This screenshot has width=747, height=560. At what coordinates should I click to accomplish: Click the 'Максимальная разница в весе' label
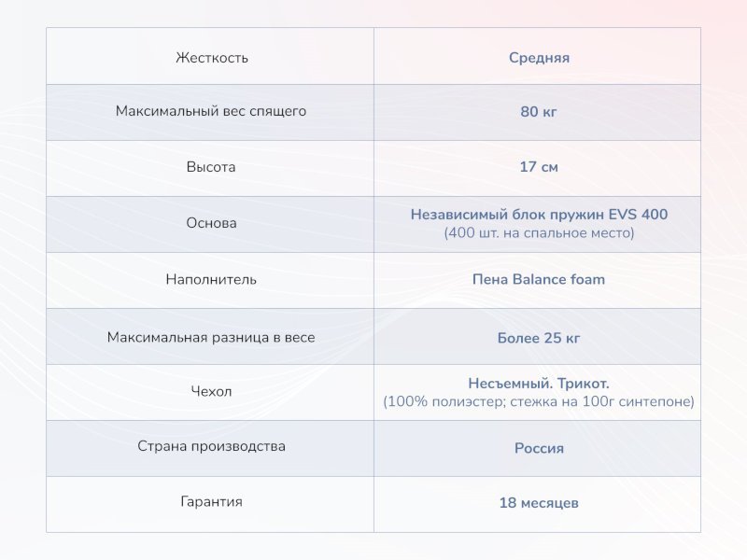click(211, 337)
